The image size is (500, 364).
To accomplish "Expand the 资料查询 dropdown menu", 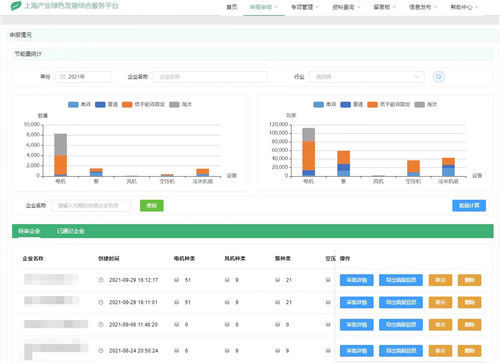I will click(346, 7).
